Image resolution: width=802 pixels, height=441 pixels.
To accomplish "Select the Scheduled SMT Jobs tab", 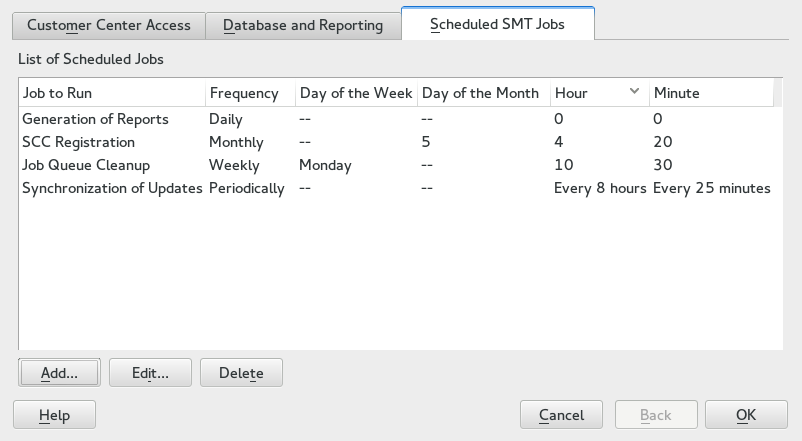I will (497, 24).
